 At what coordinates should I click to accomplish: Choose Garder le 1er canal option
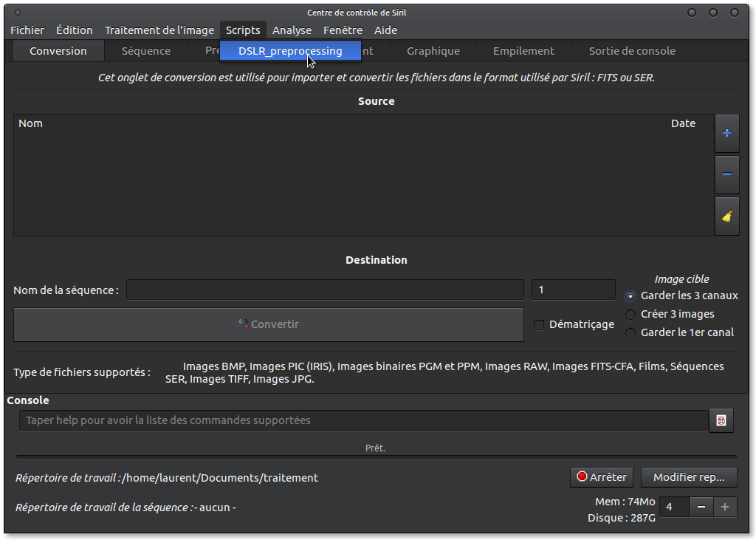point(630,333)
